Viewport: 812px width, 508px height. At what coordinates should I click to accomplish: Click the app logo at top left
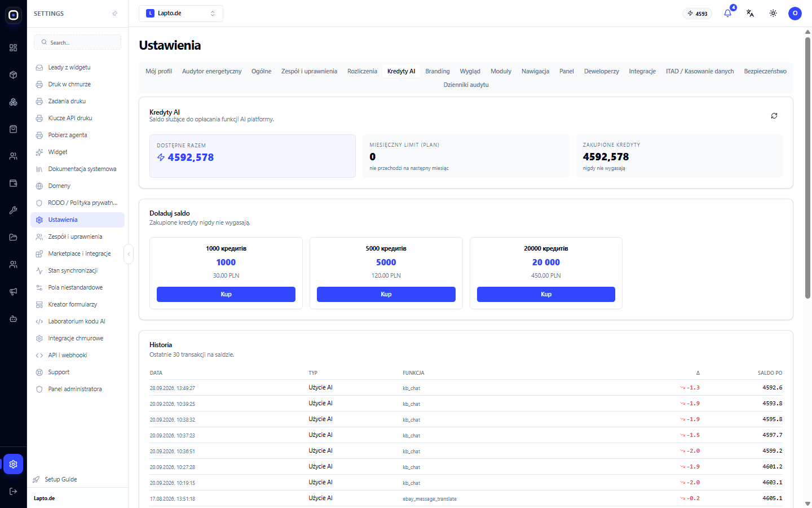(x=14, y=15)
